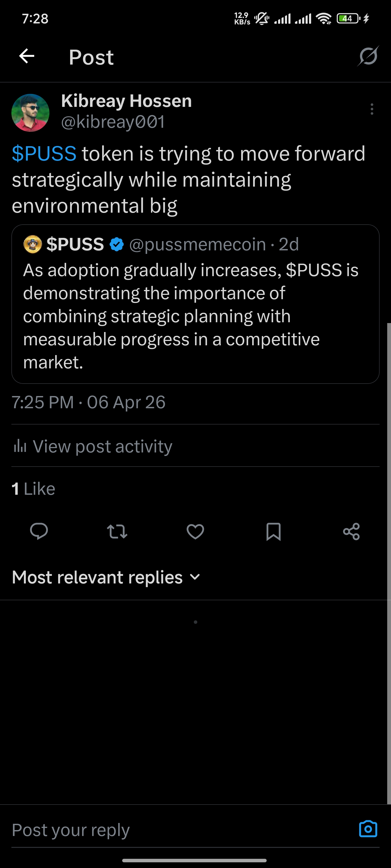
Task: Tap the battery status indicator
Action: (x=348, y=18)
